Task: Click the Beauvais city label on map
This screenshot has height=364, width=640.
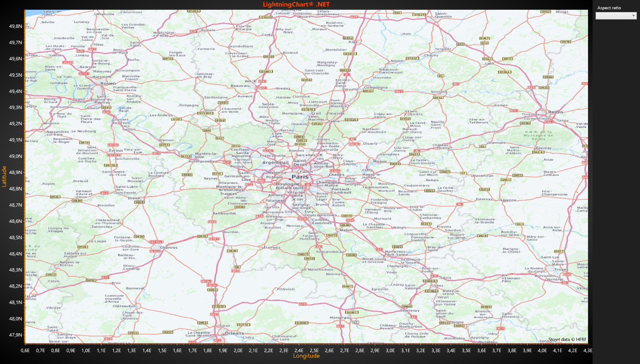Action: [x=241, y=86]
